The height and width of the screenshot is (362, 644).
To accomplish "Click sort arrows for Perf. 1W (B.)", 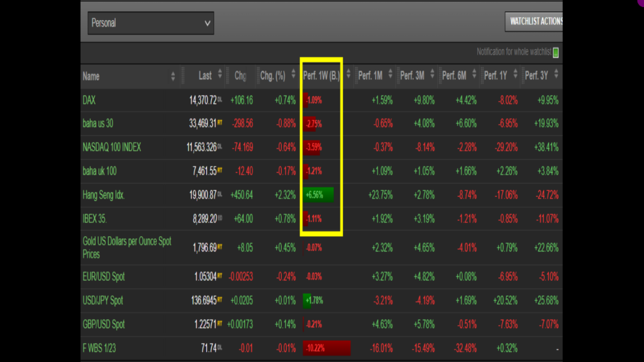I will click(x=348, y=75).
